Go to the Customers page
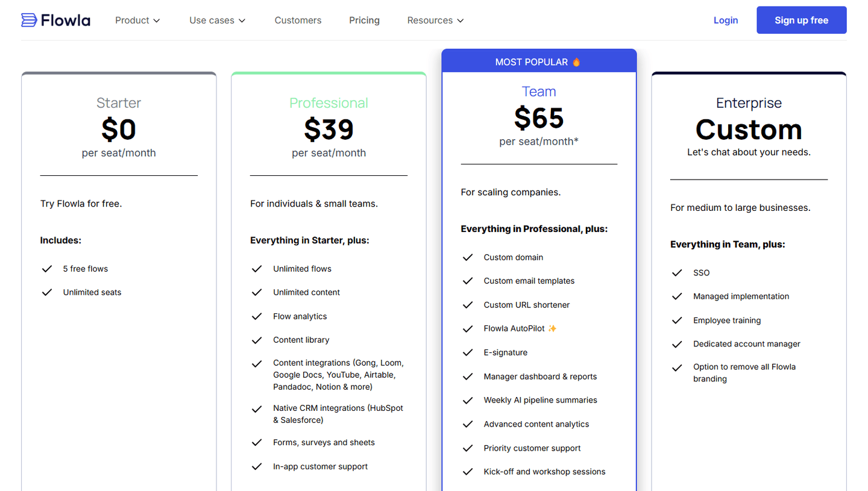868x491 pixels. click(298, 20)
